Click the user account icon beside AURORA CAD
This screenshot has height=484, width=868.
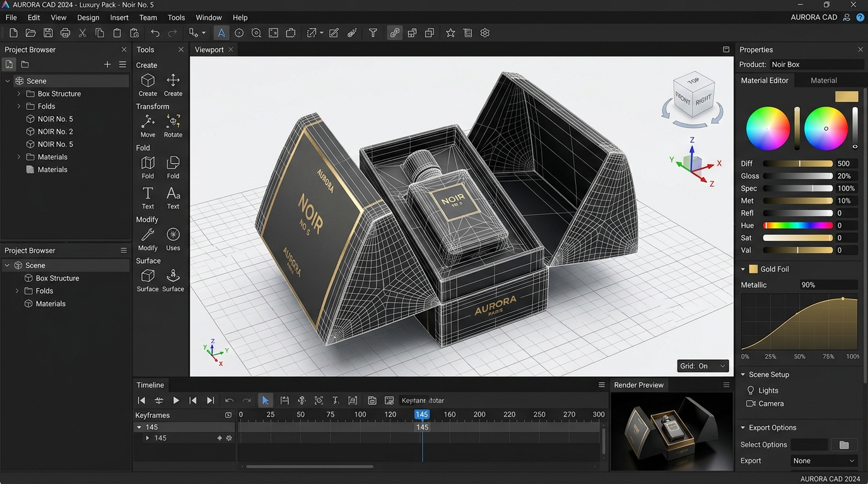[847, 18]
